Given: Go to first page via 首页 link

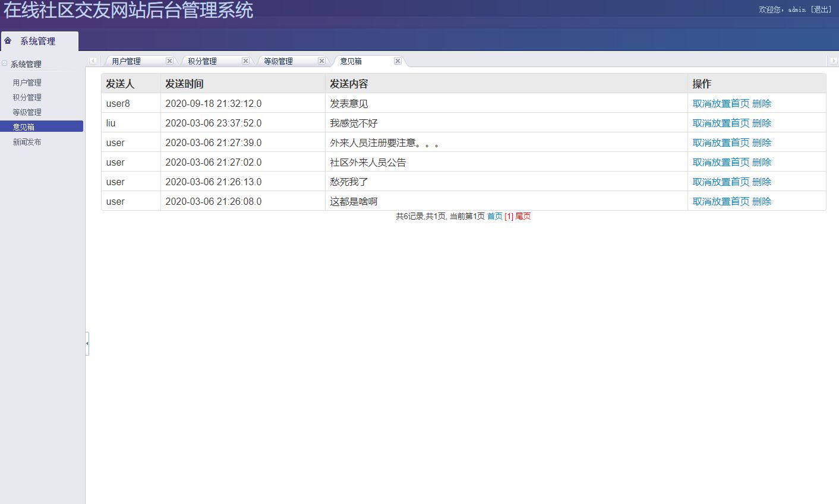Looking at the screenshot, I should point(494,216).
